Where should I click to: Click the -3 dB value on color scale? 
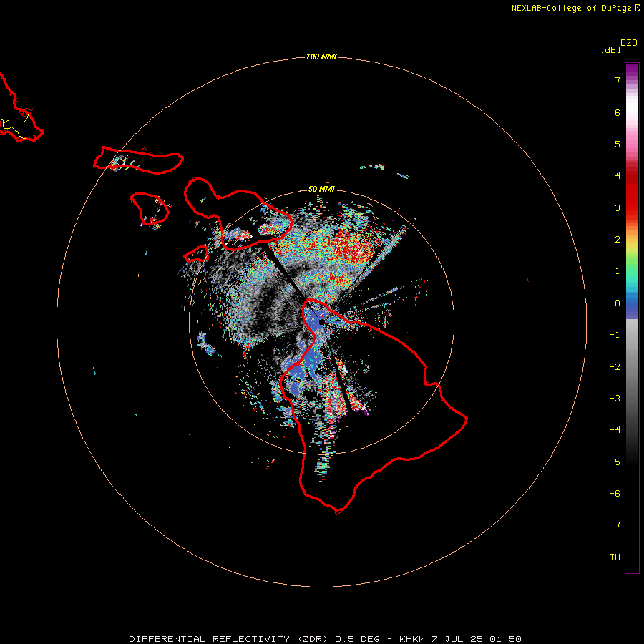click(x=615, y=399)
